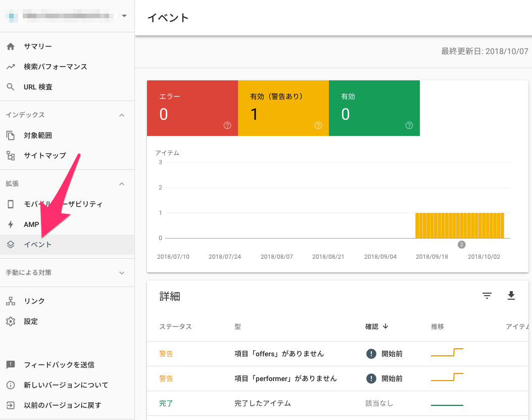The height and width of the screenshot is (420, 532).
Task: Expand the 手動による対策 section
Action: [121, 273]
